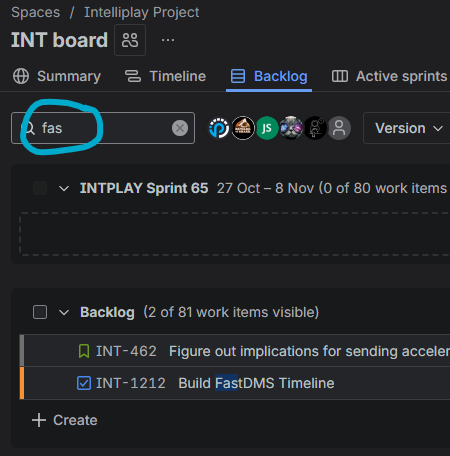Click into the backlog search input field

[103, 128]
